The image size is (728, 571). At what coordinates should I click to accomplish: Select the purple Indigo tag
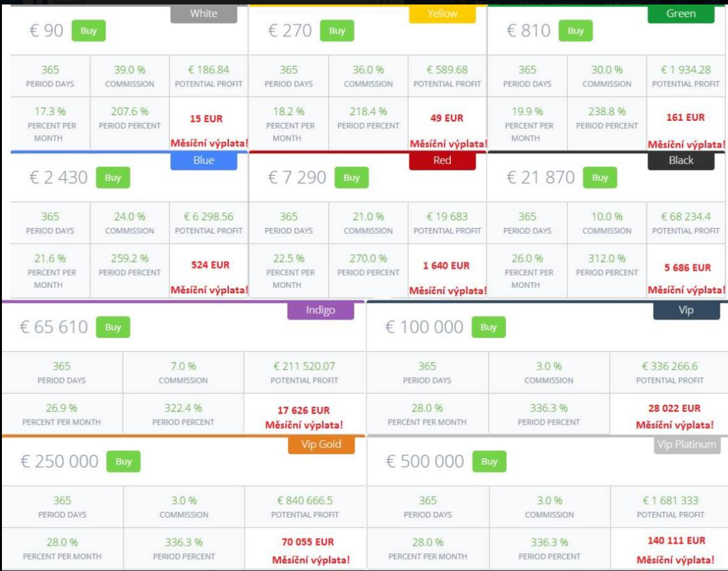tap(320, 310)
